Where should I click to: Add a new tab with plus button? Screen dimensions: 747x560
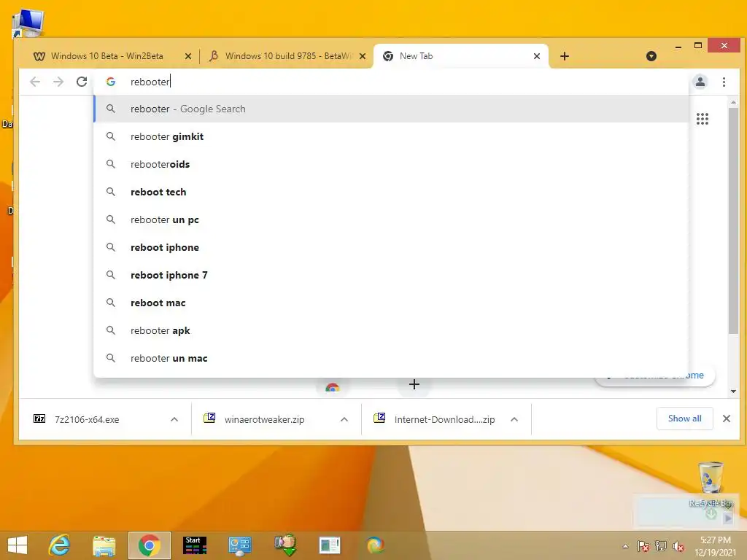tap(565, 56)
